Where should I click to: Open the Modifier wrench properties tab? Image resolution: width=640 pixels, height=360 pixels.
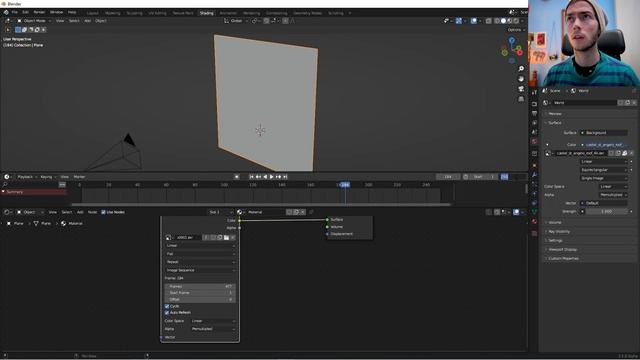(534, 175)
